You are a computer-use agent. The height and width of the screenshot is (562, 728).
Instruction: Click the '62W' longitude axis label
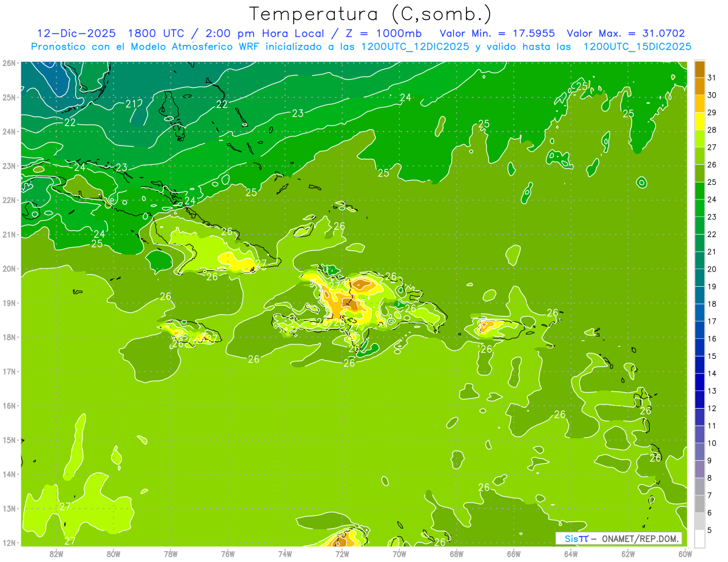click(628, 554)
